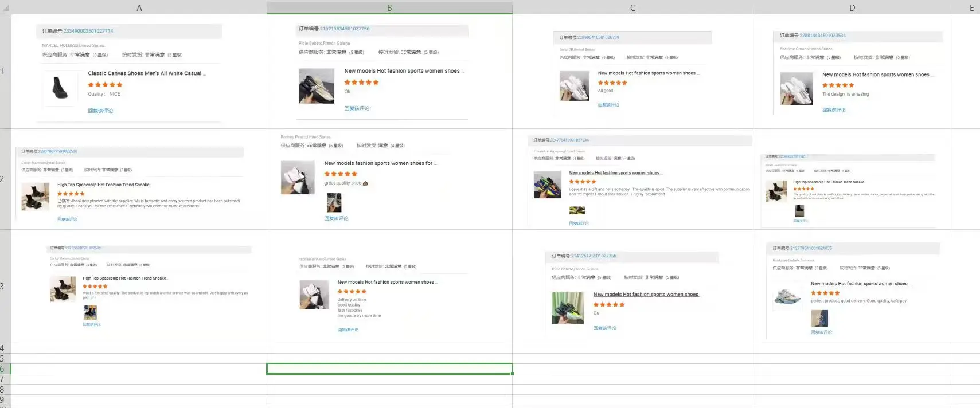The height and width of the screenshot is (408, 980).
Task: Click order number 214126175501027756
Action: click(x=594, y=256)
